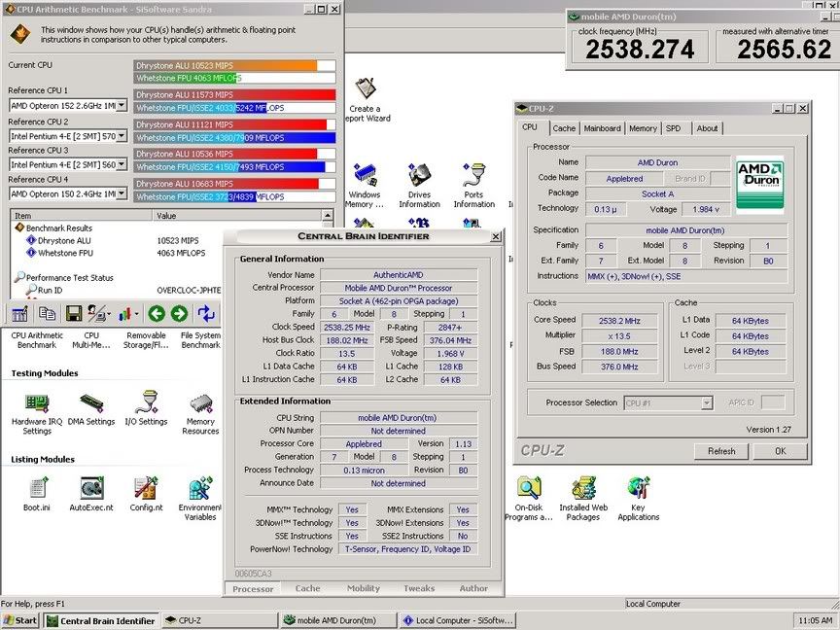Open the Boot.ini listing module
The width and height of the screenshot is (840, 630).
point(37,495)
